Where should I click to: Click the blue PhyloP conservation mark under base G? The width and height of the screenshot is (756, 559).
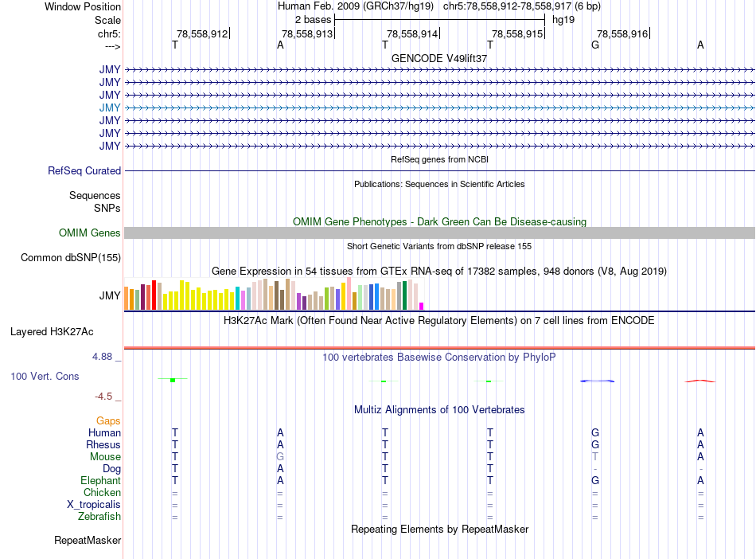click(x=597, y=381)
